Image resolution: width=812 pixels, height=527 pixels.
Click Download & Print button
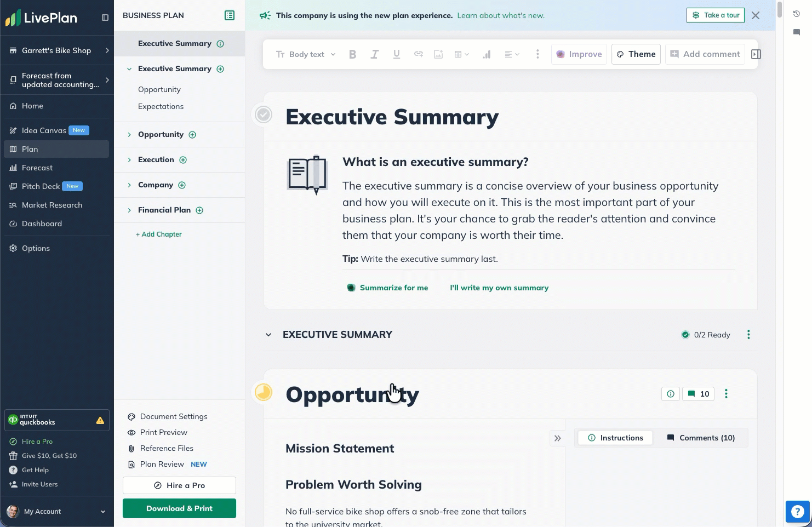[x=179, y=509]
